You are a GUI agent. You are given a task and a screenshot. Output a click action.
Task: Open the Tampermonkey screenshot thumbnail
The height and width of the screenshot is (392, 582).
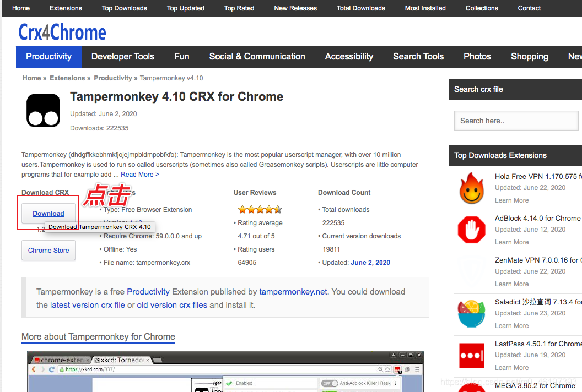pyautogui.click(x=225, y=372)
